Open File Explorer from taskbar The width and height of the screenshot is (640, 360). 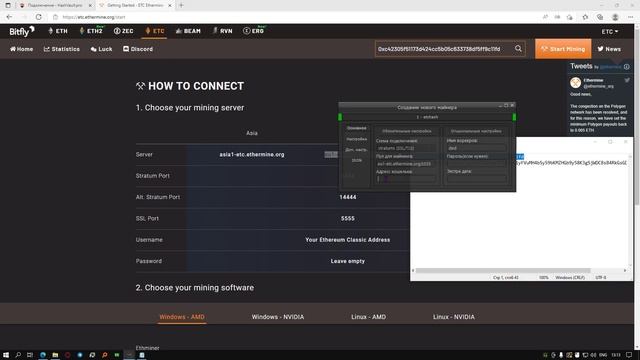55,355
